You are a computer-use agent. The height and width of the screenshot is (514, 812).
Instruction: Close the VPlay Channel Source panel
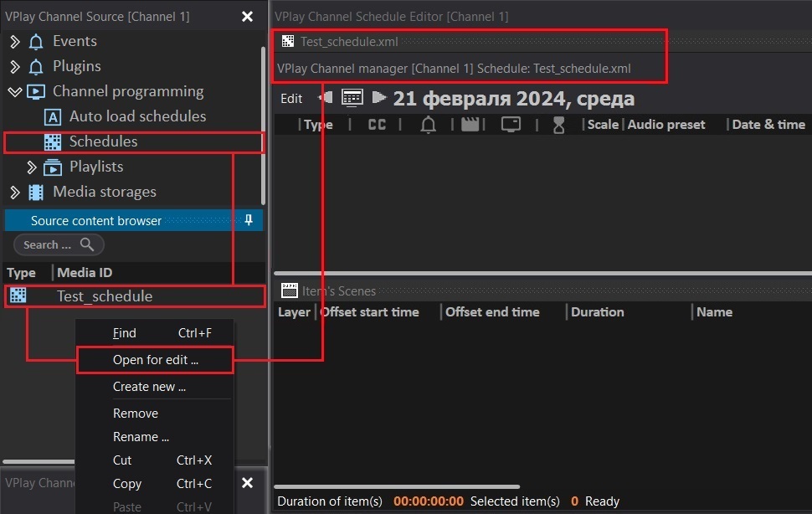(248, 17)
